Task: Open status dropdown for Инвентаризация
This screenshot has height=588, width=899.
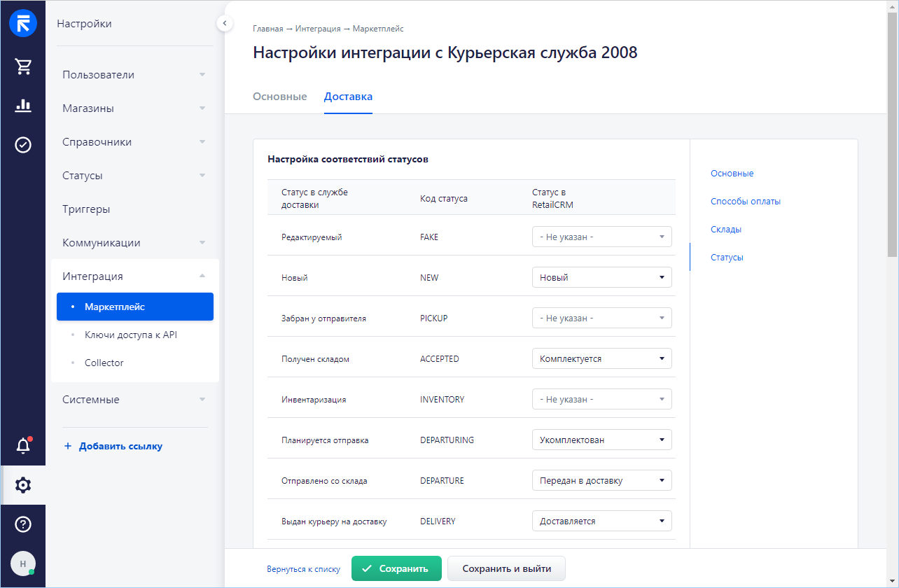Action: [602, 399]
